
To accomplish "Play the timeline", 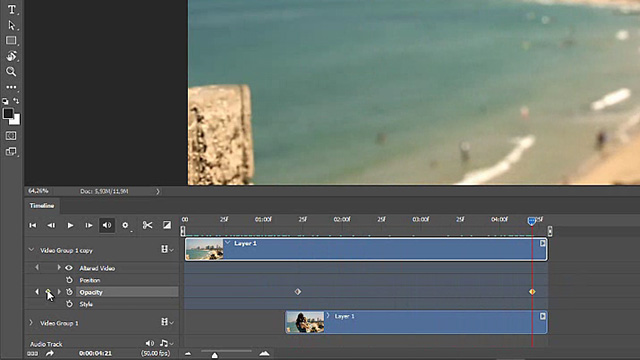I will coord(70,225).
